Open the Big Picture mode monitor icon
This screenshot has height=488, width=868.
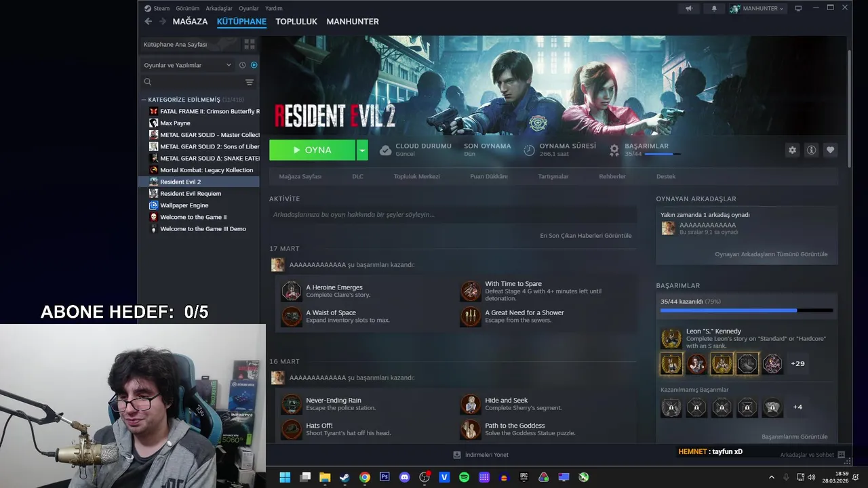pos(799,8)
